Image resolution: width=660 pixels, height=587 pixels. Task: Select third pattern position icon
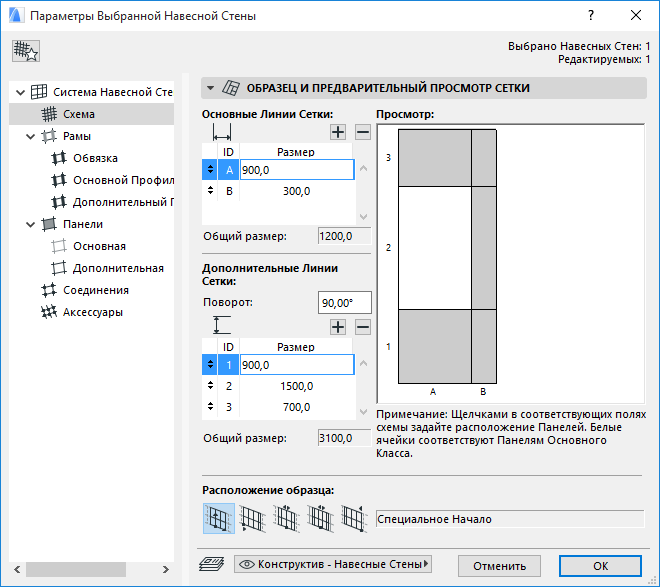287,518
